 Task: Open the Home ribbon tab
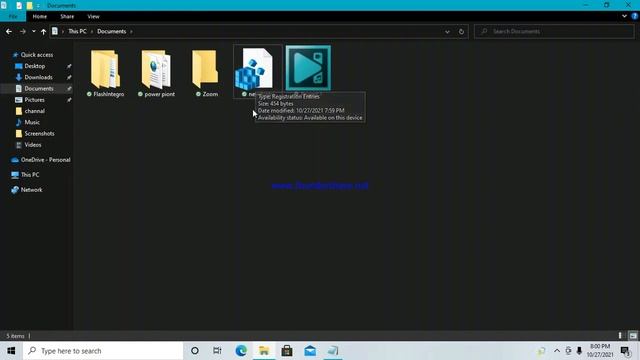(40, 16)
